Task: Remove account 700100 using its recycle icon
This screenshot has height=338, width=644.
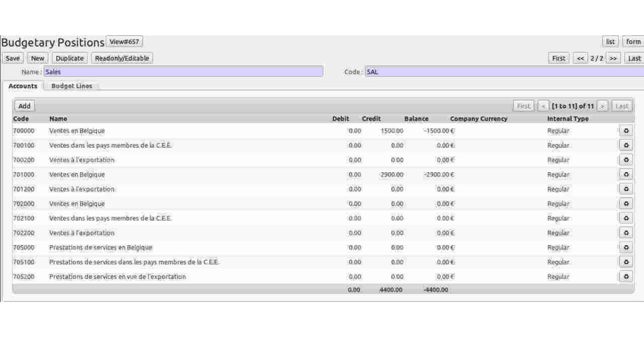Action: point(625,145)
